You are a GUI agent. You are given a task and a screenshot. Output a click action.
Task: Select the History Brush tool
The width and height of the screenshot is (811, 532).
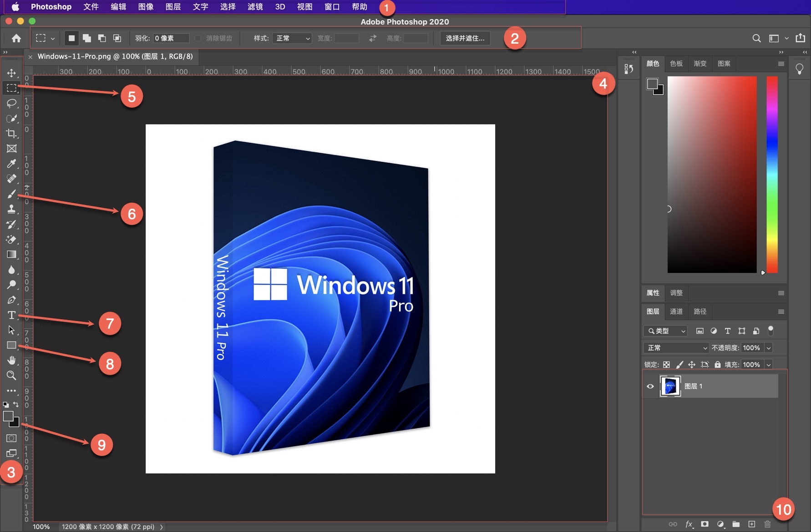(x=11, y=224)
